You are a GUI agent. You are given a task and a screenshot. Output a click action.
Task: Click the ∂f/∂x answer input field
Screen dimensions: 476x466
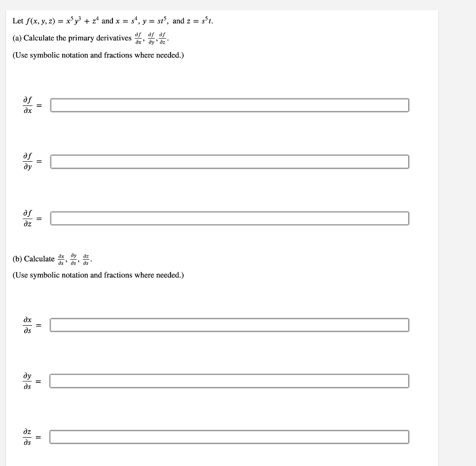230,105
